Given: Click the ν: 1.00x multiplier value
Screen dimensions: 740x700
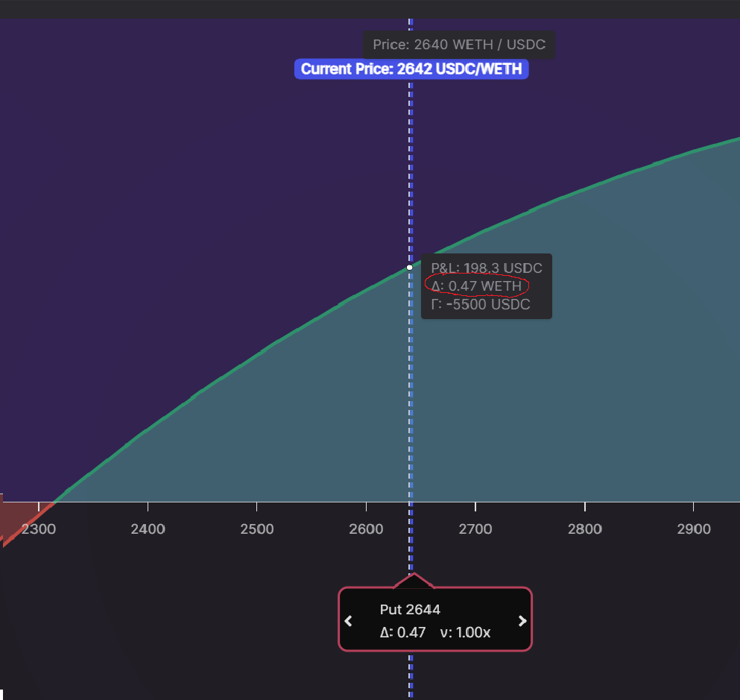Looking at the screenshot, I should (466, 632).
